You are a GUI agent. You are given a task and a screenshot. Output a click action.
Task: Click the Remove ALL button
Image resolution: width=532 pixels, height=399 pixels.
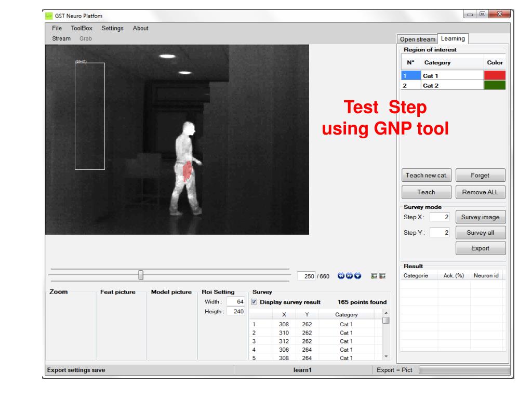click(481, 192)
